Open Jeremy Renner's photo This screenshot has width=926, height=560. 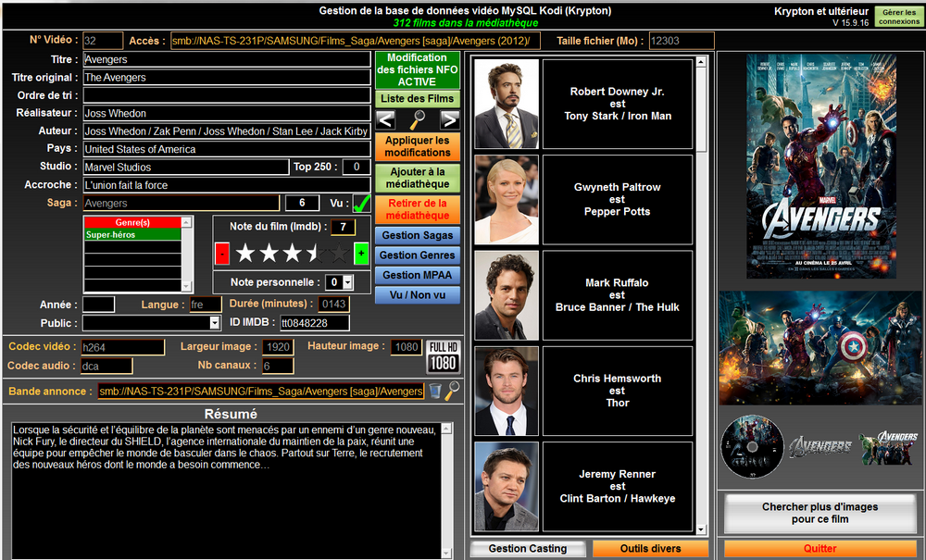(507, 486)
